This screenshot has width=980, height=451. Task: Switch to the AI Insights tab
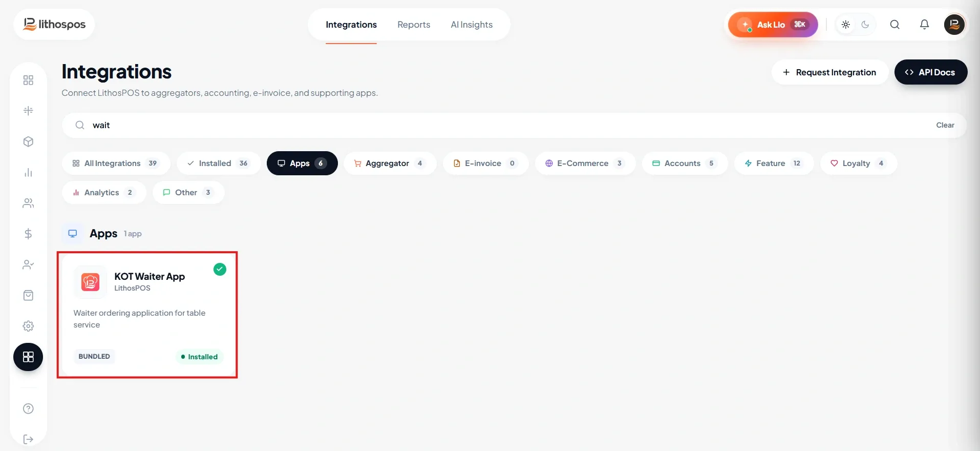click(x=472, y=25)
